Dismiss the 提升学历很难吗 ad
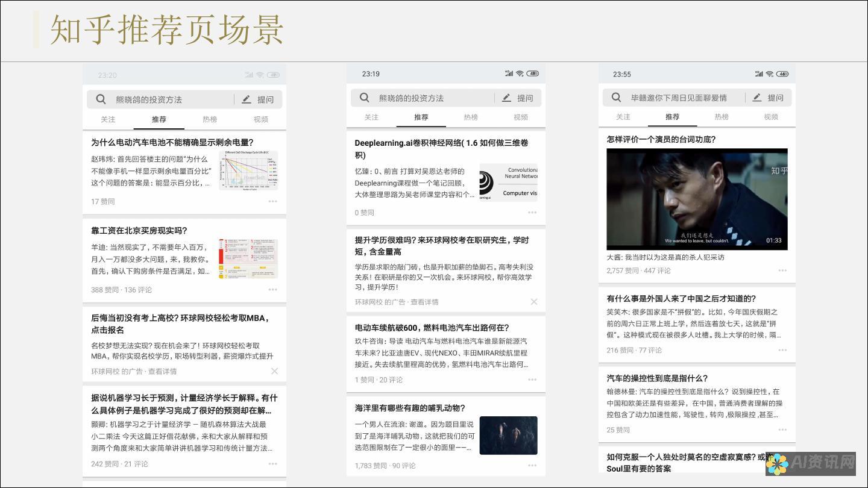 [x=533, y=302]
